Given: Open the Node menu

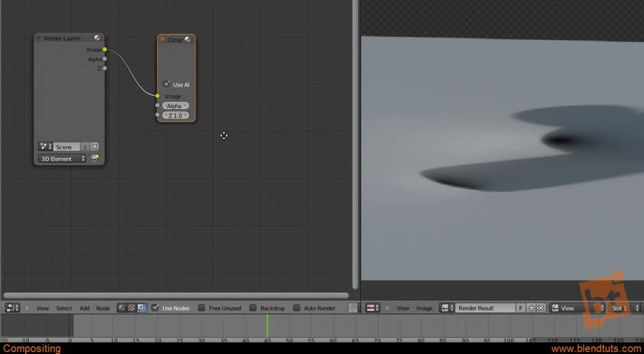Looking at the screenshot, I should 103,308.
